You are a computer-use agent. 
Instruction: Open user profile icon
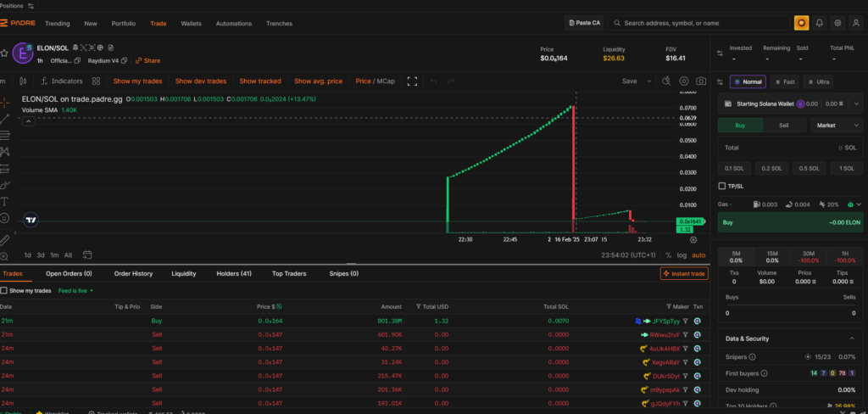855,23
